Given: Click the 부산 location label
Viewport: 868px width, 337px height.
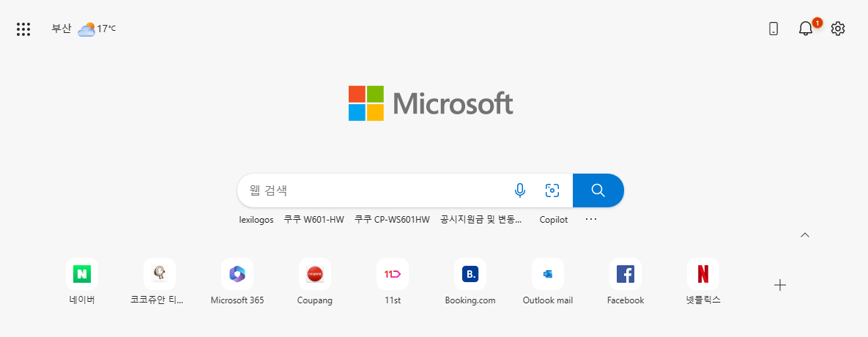Looking at the screenshot, I should coord(62,29).
